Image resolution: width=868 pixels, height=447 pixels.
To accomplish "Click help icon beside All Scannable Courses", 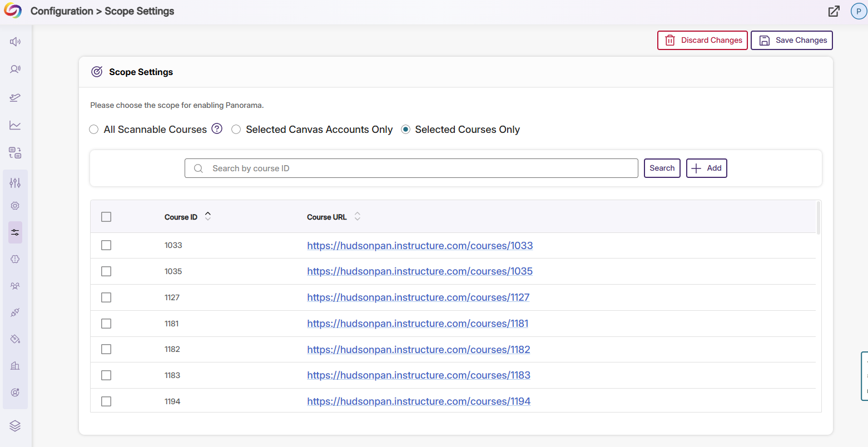I will coord(217,129).
